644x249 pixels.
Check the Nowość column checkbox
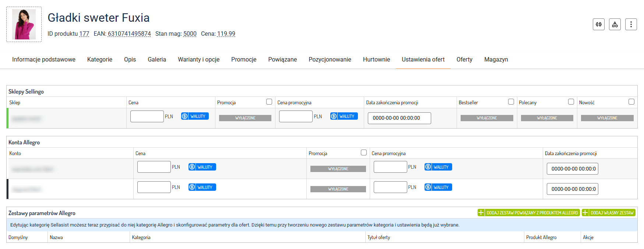click(x=631, y=102)
